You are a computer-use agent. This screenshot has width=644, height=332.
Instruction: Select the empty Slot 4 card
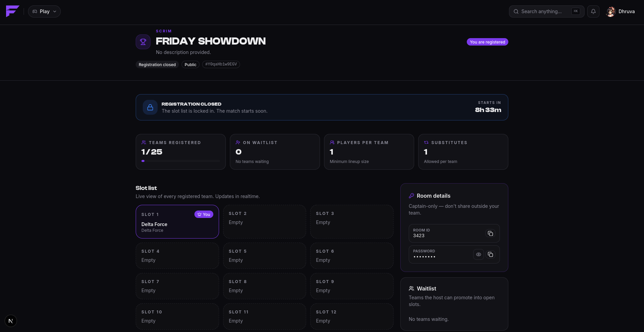point(177,256)
